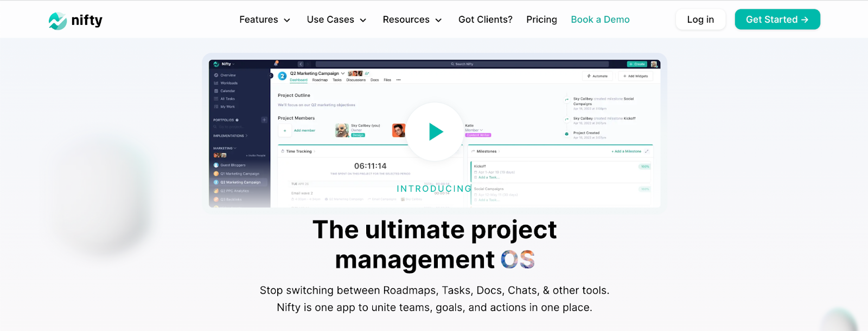Open the user avatar at top right
This screenshot has height=331, width=868.
[654, 64]
